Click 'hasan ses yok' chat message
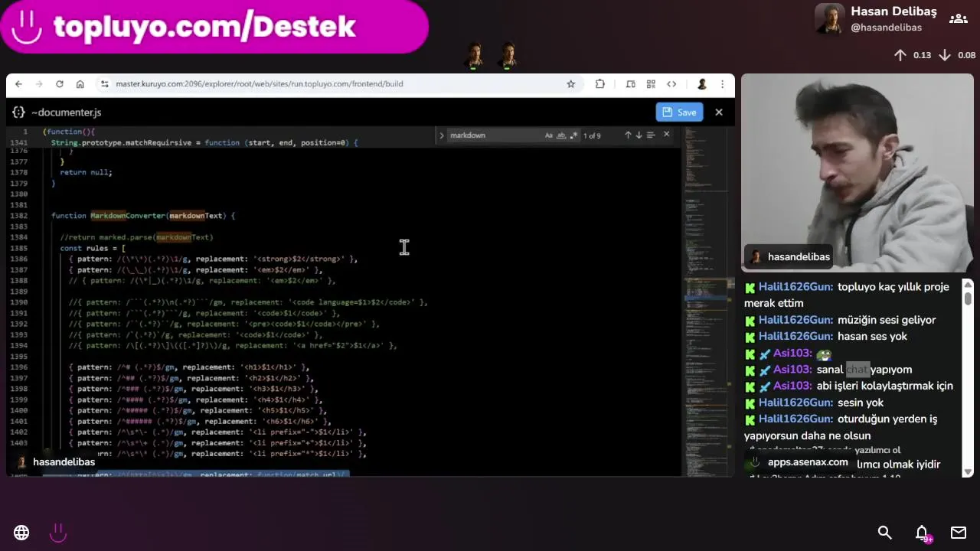The image size is (980, 551). coord(872,337)
